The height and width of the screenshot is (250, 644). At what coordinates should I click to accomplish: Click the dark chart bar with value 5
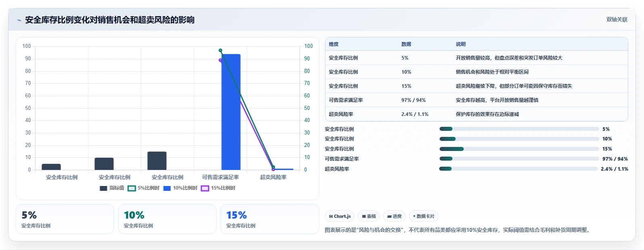coord(51,167)
